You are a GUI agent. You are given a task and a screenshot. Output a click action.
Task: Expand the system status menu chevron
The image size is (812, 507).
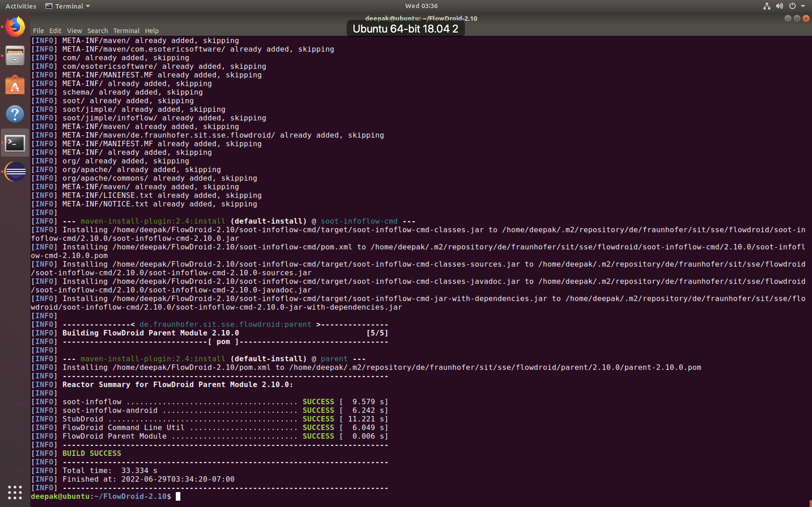click(803, 6)
